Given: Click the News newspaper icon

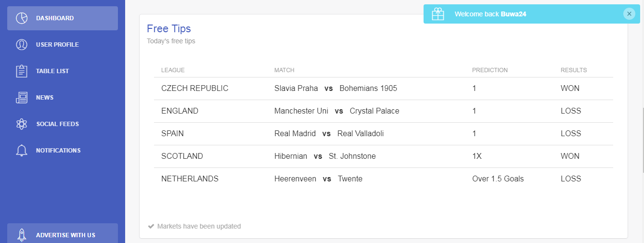Looking at the screenshot, I should point(22,98).
